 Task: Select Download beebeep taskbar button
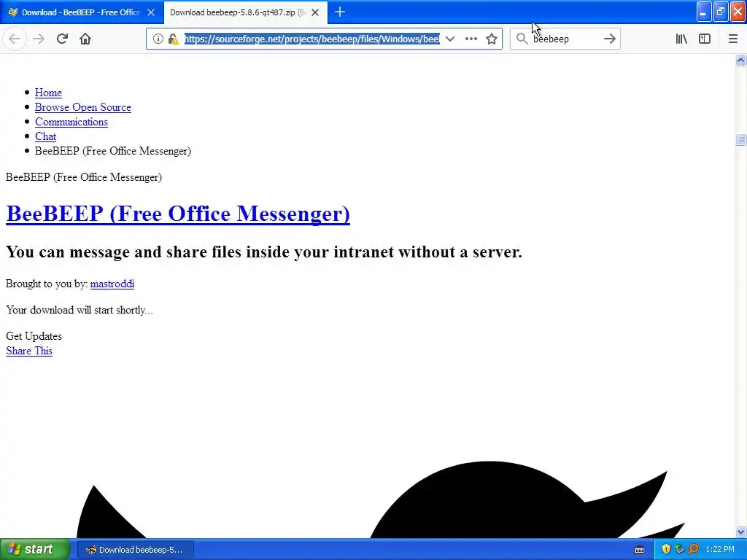pos(135,550)
